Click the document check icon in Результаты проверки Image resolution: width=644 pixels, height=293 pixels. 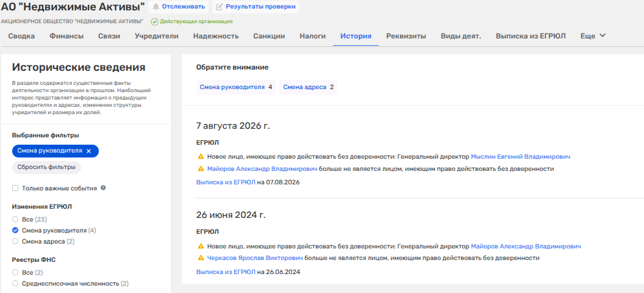coord(220,7)
